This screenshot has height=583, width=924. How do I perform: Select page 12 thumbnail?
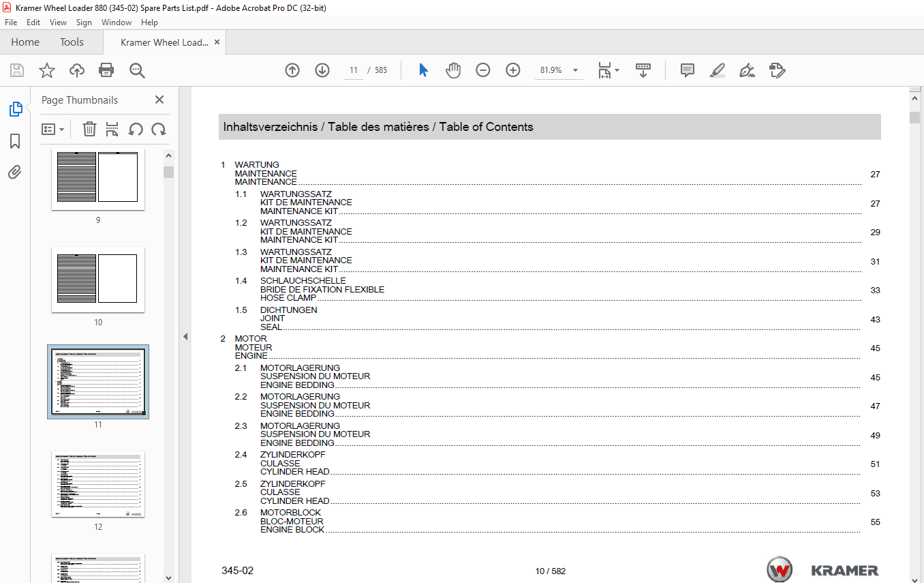[98, 483]
